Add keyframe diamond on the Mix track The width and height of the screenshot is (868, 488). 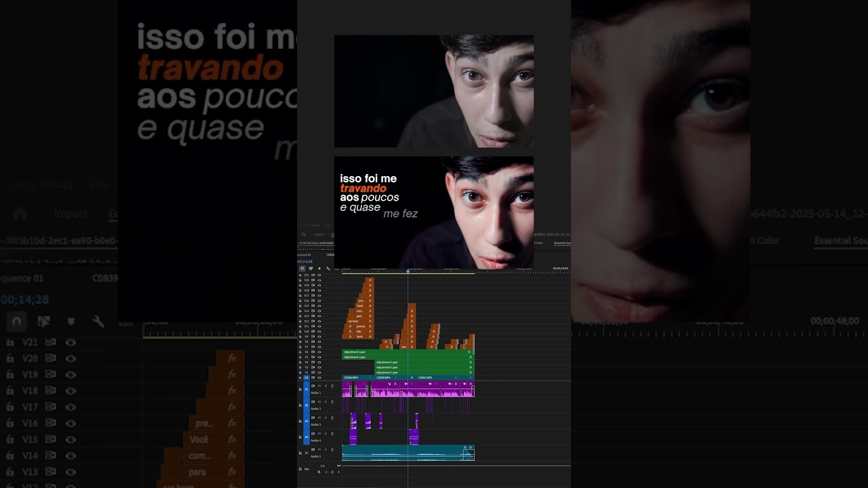(332, 472)
